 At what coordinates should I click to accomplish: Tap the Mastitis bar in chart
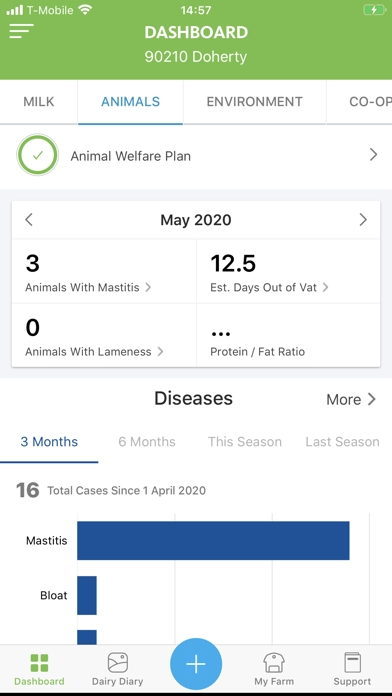(213, 540)
